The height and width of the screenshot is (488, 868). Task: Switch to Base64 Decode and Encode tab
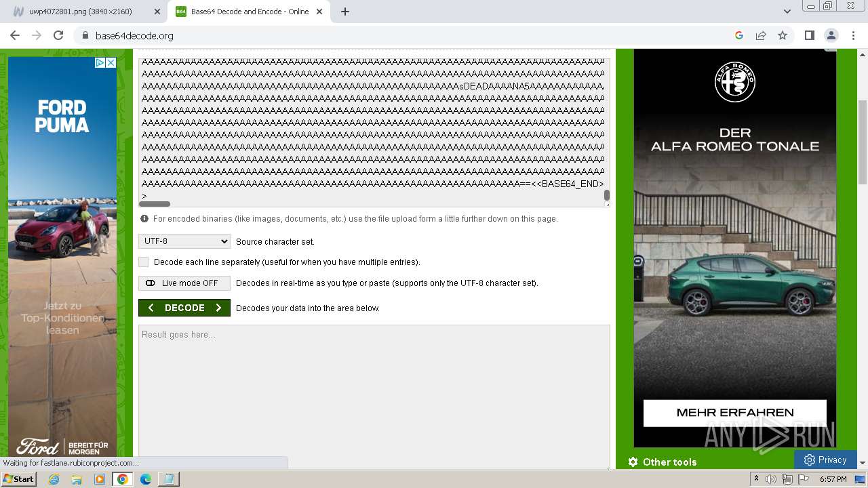coord(249,12)
